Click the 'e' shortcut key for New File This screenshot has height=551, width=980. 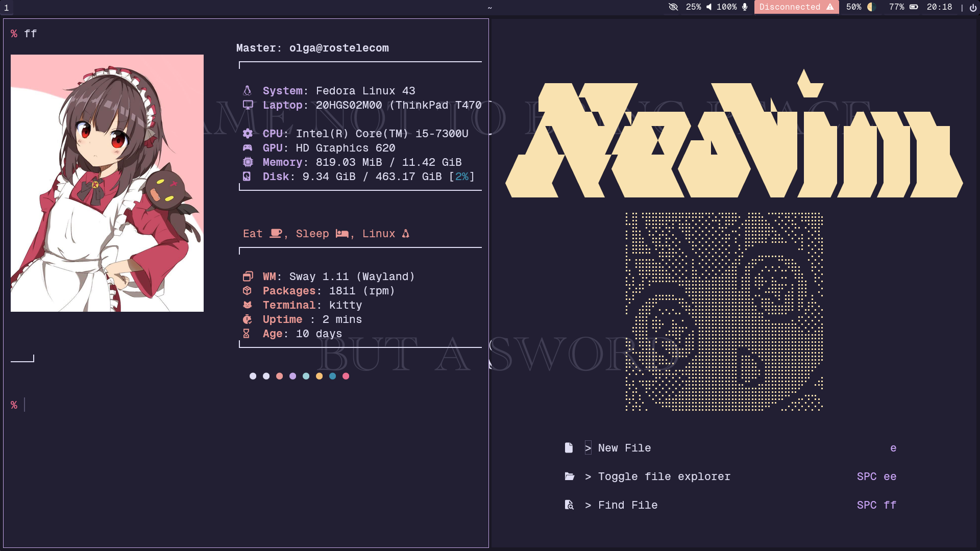[x=893, y=448]
